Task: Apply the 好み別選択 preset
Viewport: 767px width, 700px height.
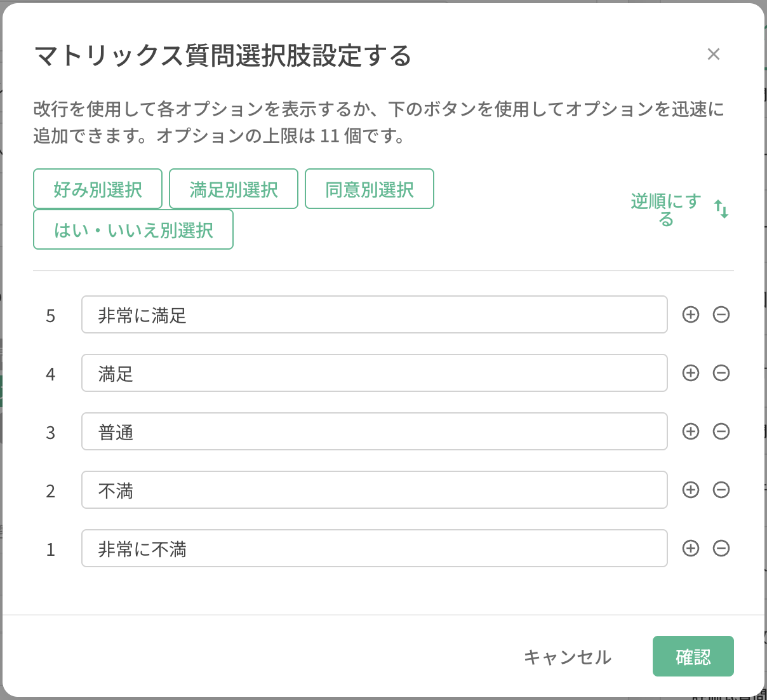Action: 98,189
